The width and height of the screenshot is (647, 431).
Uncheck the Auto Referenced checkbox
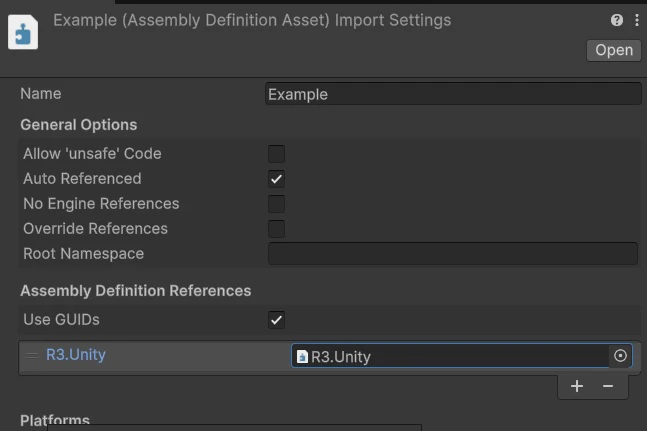pyautogui.click(x=277, y=179)
